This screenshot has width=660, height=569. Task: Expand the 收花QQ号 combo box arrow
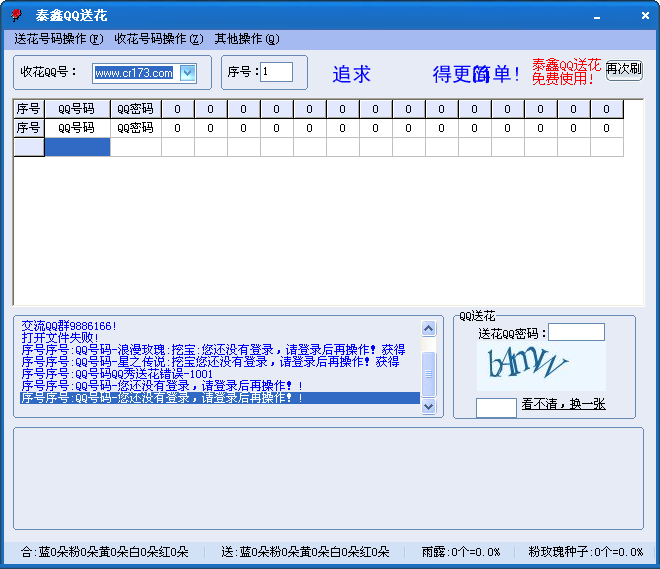[x=187, y=73]
